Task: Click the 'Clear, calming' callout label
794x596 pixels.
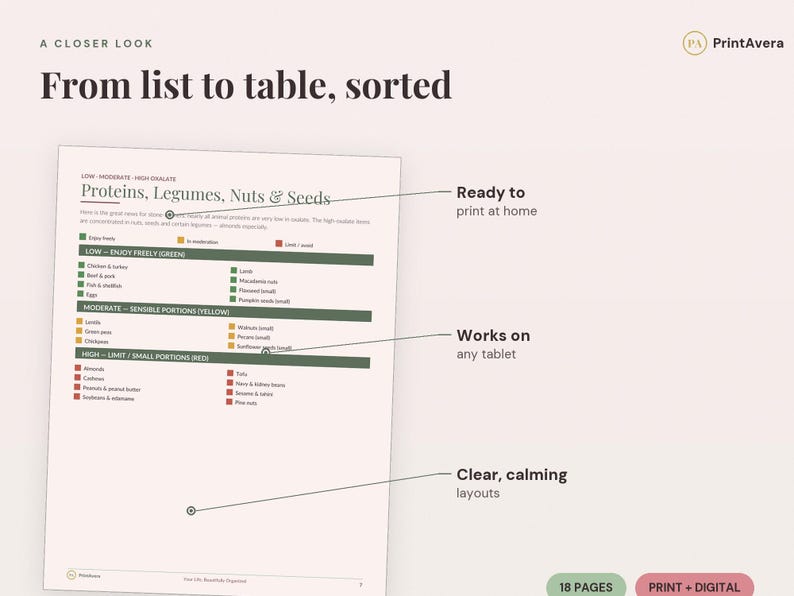Action: point(512,474)
